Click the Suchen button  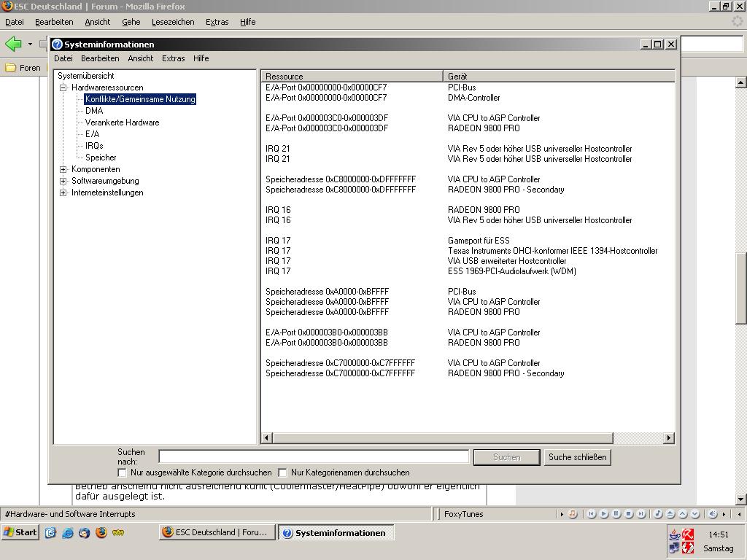pos(507,457)
